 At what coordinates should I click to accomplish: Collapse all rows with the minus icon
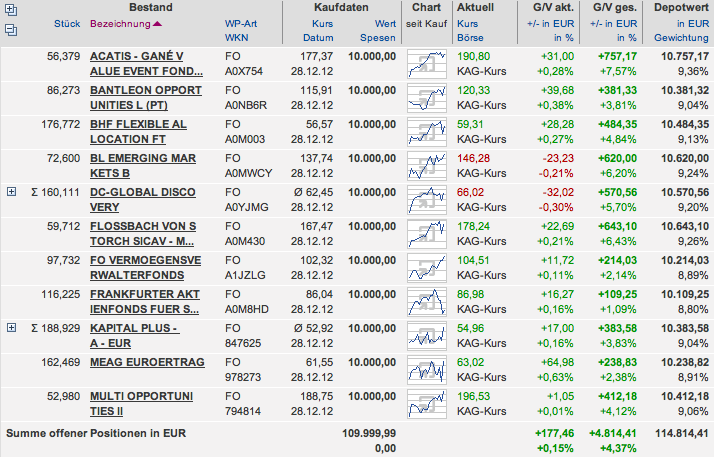click(x=10, y=30)
